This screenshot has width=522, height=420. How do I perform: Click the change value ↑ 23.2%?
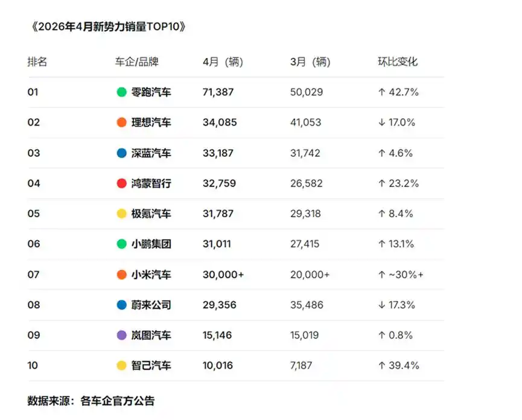click(398, 183)
